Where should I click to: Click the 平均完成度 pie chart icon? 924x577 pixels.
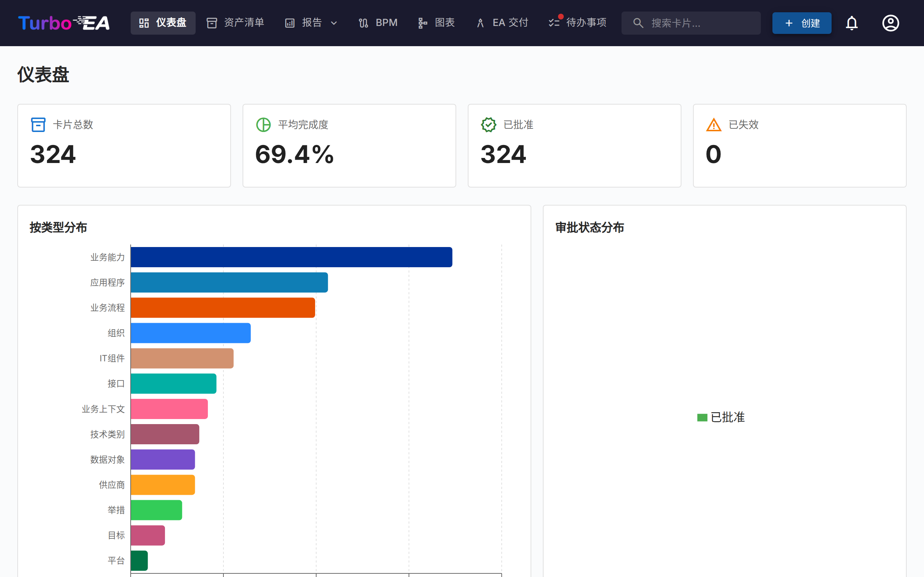263,125
